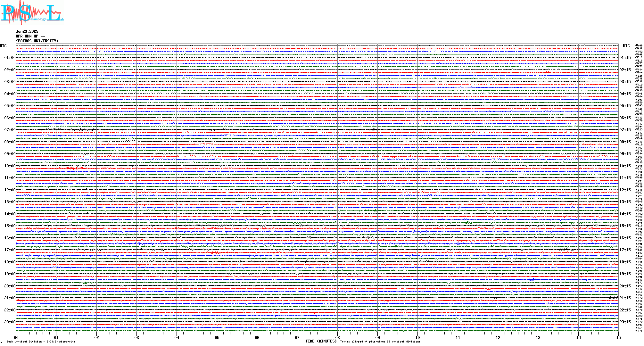Click the 04:00 hour label
644x346 pixels.
10,94
